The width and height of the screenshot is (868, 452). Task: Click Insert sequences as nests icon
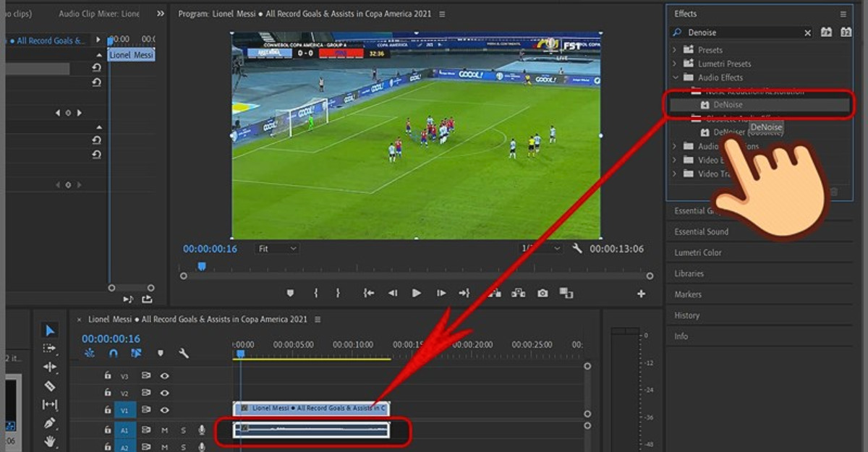[x=90, y=354]
